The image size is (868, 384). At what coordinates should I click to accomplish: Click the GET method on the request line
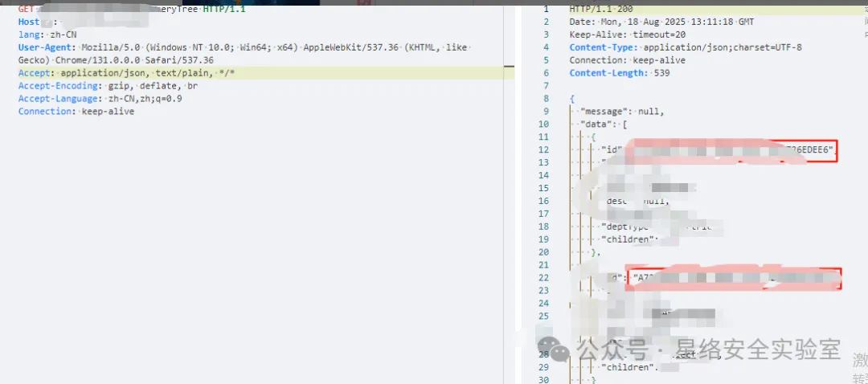(26, 9)
